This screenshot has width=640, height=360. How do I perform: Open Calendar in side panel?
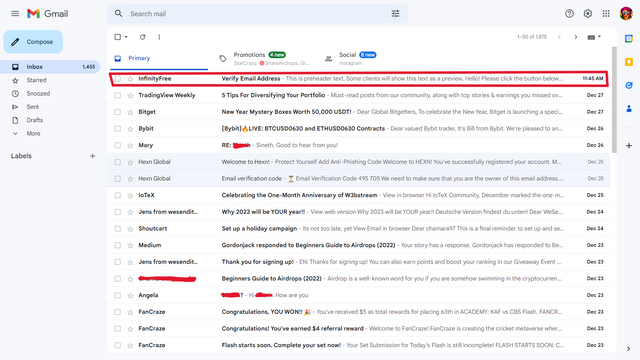pyautogui.click(x=629, y=38)
